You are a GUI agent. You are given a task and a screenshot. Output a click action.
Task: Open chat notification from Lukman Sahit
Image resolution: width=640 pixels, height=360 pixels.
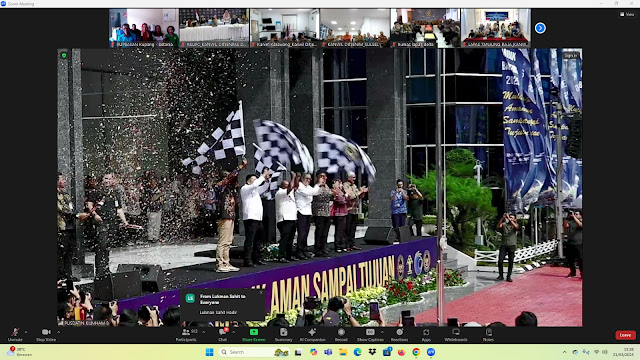tap(222, 304)
